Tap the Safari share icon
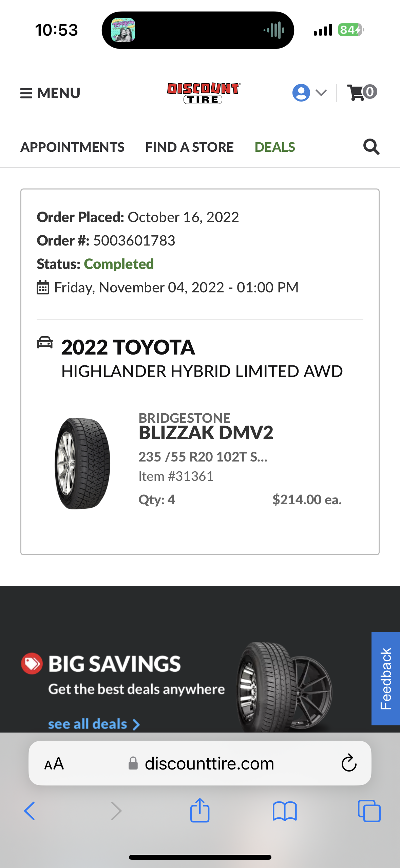This screenshot has width=400, height=868. tap(200, 810)
